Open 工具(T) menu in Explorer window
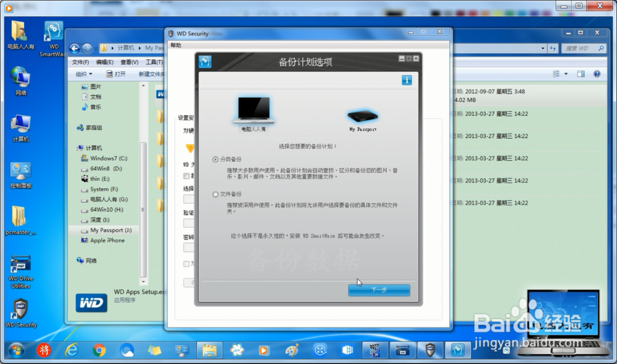617x364 pixels. [154, 62]
